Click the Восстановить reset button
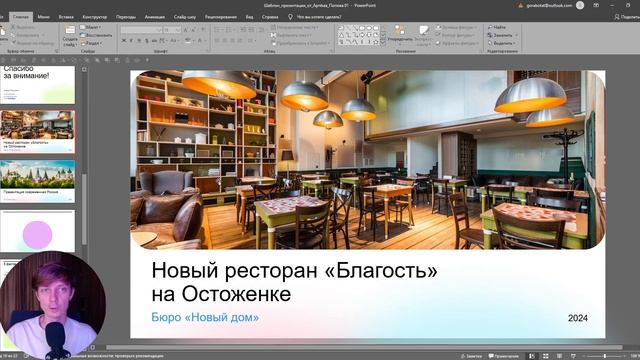The image size is (640, 360). (96, 35)
